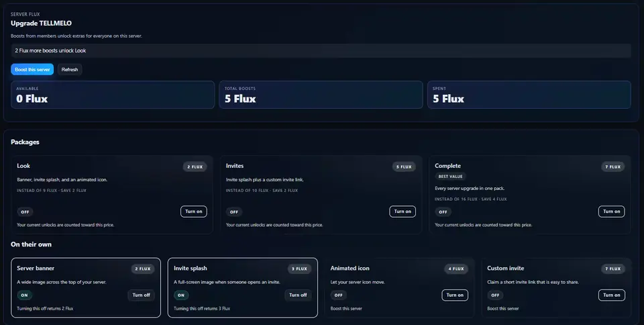Screen dimensions: 644x325
Task: Click the Boost this server button
Action: pos(32,69)
